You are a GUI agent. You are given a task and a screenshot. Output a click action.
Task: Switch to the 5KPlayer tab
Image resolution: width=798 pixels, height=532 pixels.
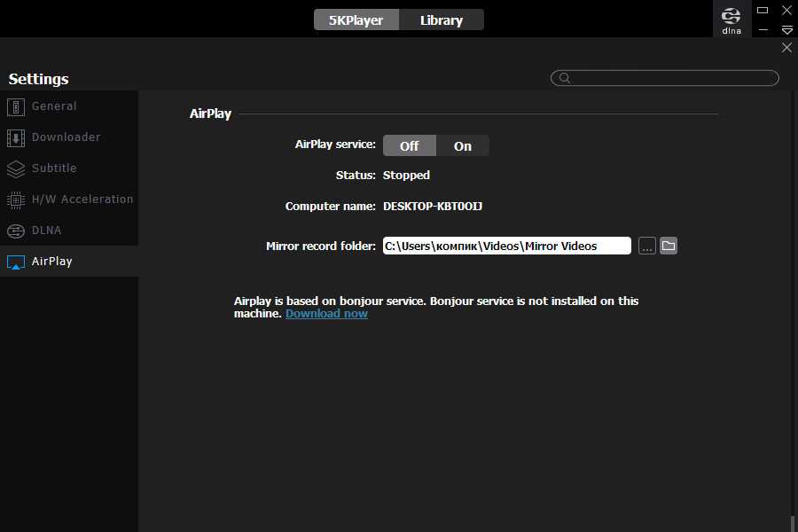[x=356, y=20]
